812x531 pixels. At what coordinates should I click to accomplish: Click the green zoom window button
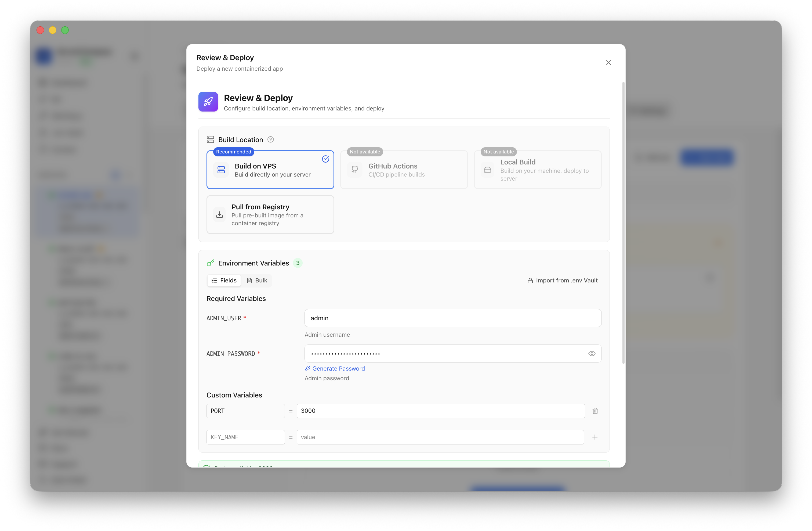(x=65, y=30)
